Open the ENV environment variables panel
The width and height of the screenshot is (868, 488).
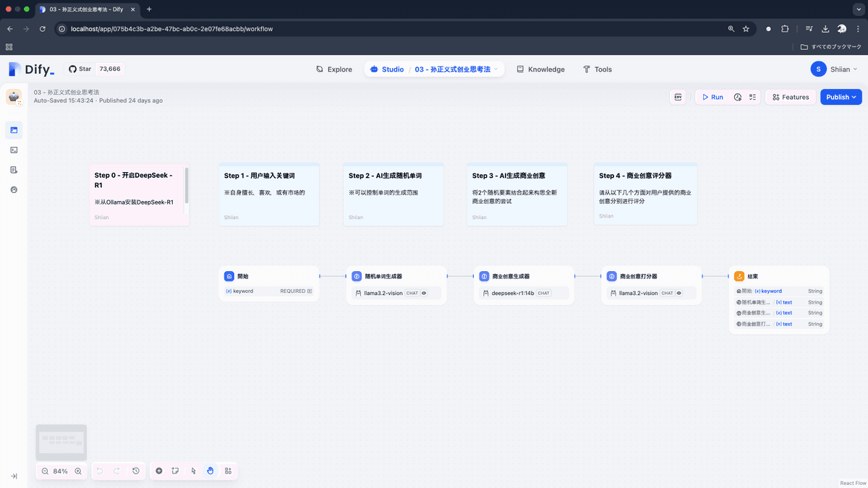pyautogui.click(x=678, y=97)
